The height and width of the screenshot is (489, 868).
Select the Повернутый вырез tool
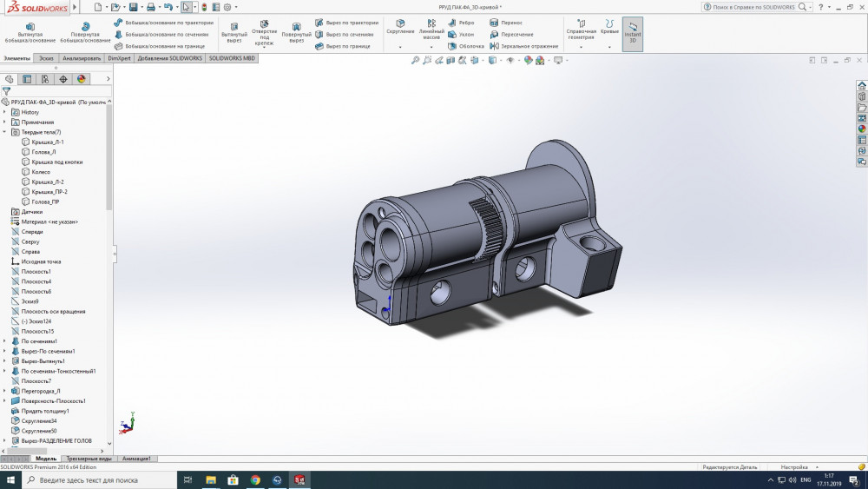[296, 32]
